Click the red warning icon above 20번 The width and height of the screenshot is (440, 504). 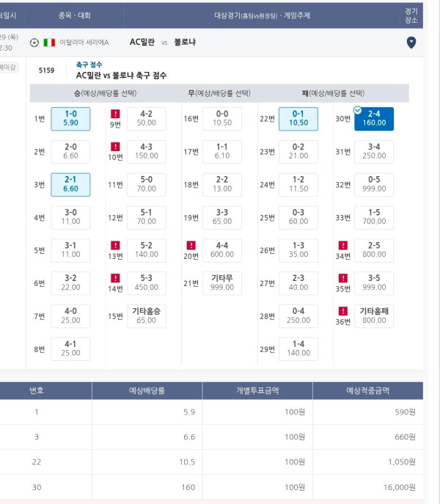(x=191, y=246)
